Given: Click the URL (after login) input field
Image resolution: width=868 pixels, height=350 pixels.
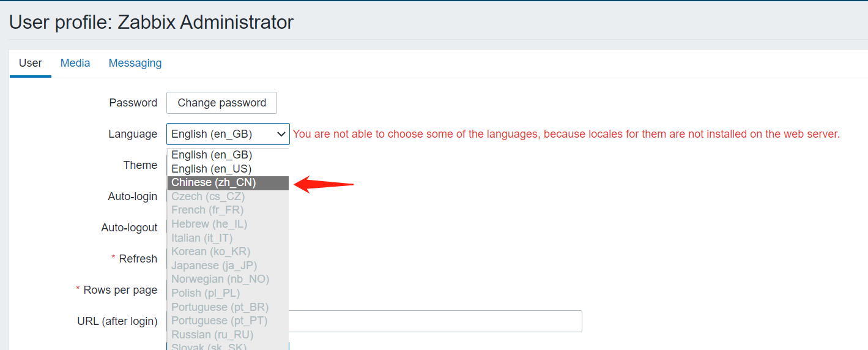Looking at the screenshot, I should pos(434,321).
